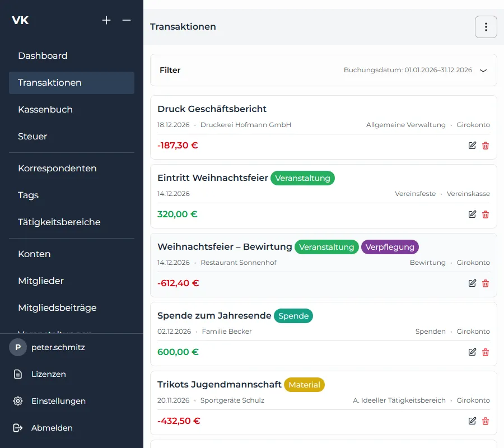Image resolution: width=504 pixels, height=448 pixels.
Task: Click the Einstellungen gear icon
Action: (x=18, y=401)
